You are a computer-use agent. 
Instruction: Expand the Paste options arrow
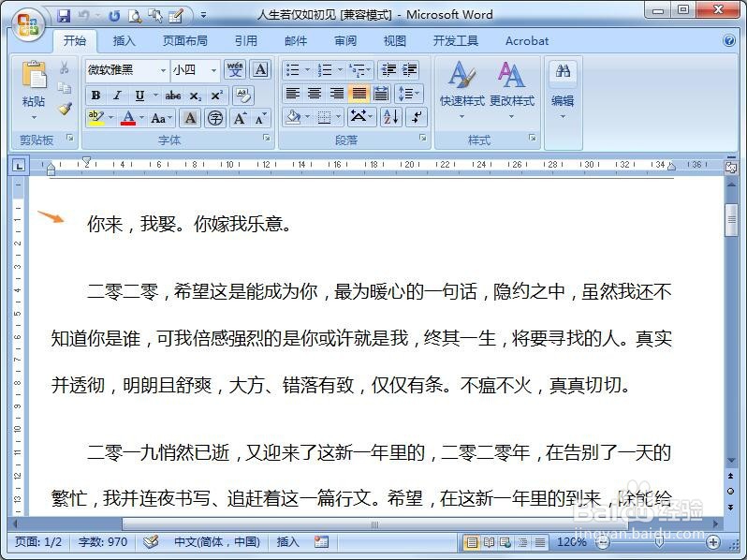34,118
